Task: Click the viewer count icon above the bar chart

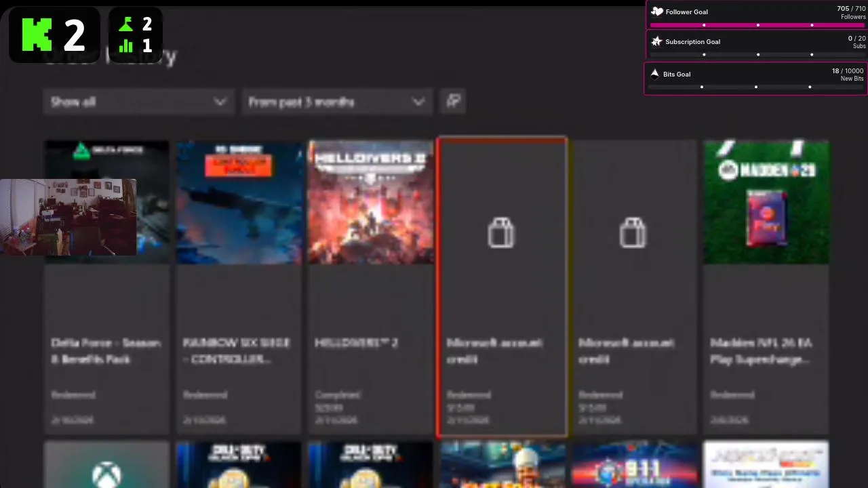Action: click(126, 24)
